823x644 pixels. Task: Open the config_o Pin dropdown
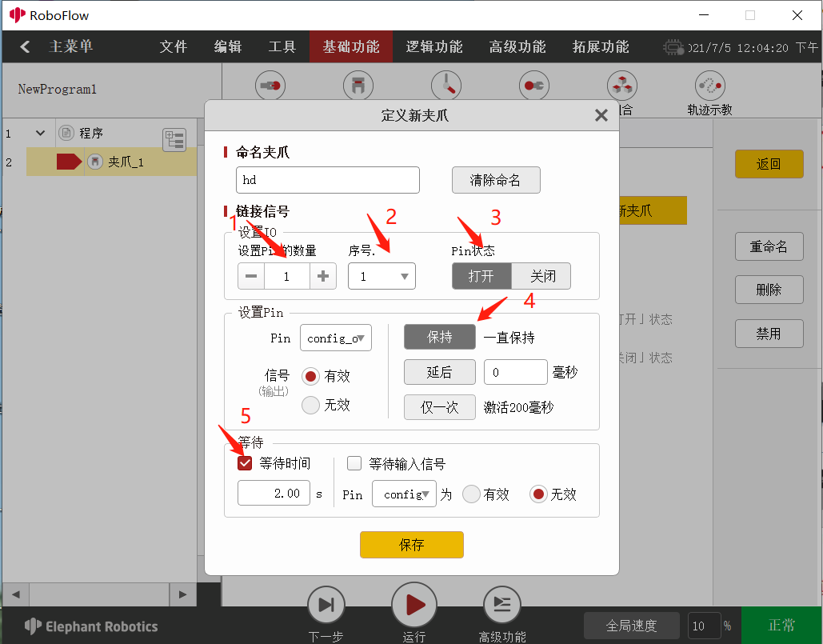(335, 338)
